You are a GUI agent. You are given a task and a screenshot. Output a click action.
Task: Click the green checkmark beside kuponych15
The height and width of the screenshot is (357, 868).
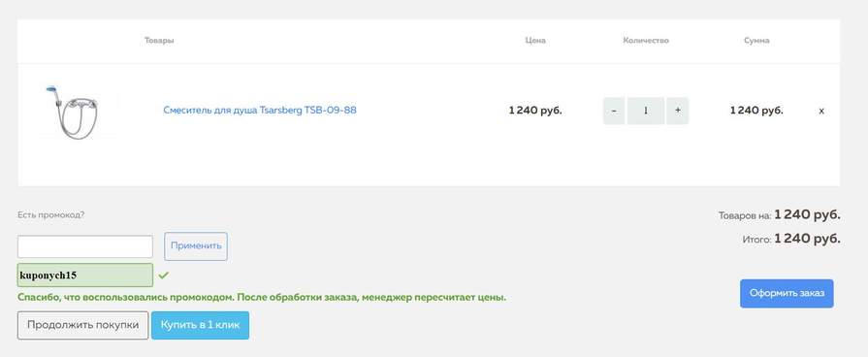point(163,276)
